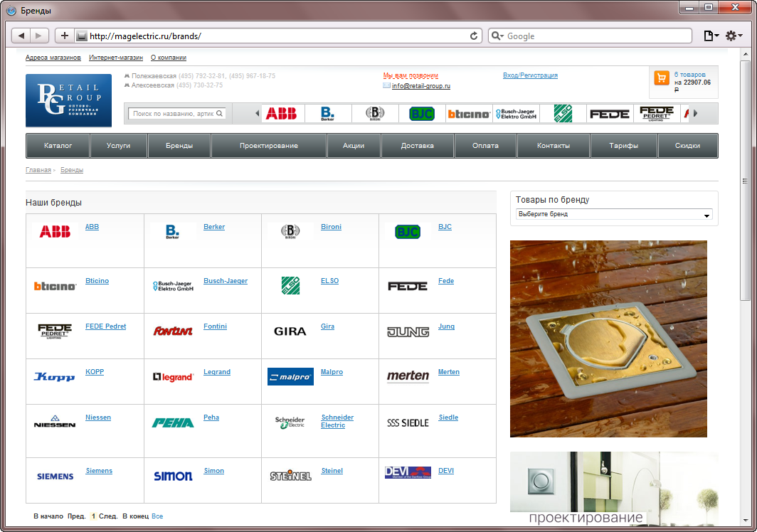Click the Simon logo in the brands grid
Viewport: 757px width, 532px height.
coord(173,476)
